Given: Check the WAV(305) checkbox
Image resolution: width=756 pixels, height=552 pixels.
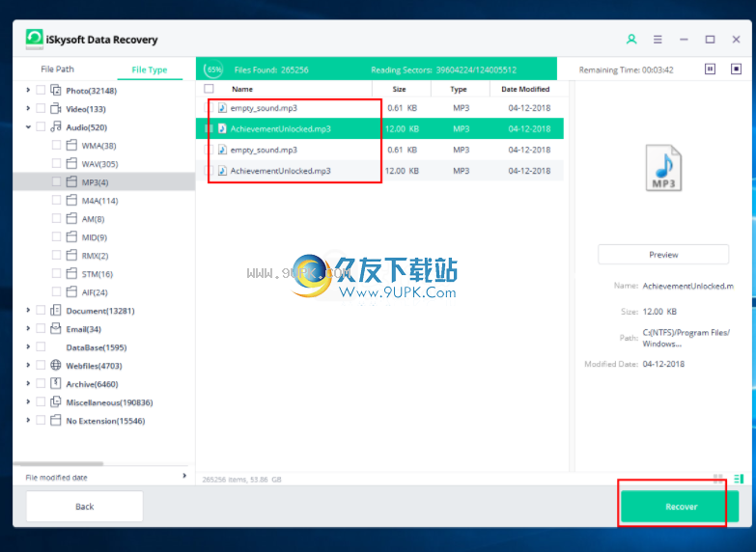Looking at the screenshot, I should pos(56,163).
